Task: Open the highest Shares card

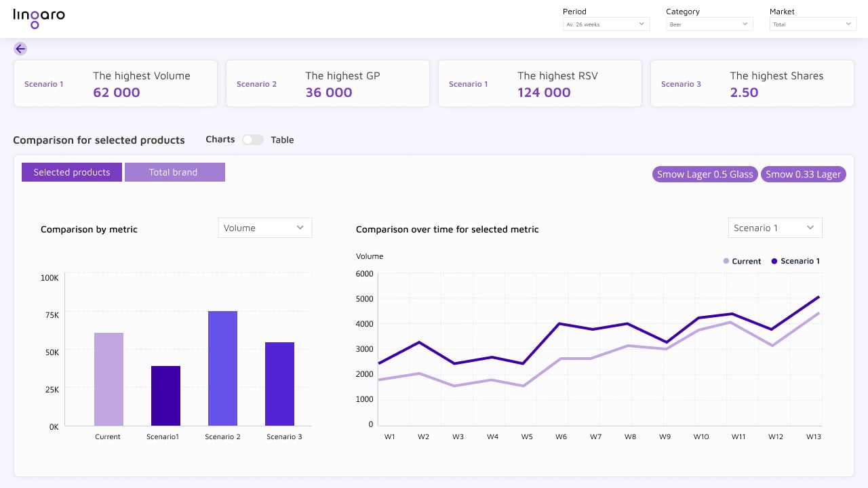Action: click(x=752, y=83)
